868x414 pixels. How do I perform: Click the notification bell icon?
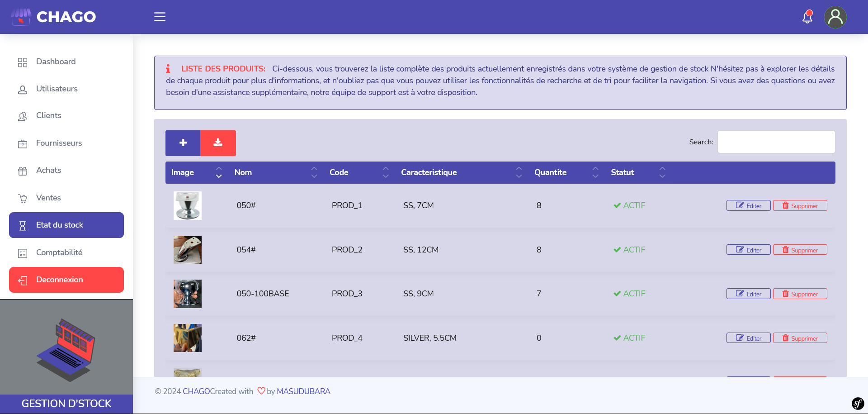pos(807,17)
